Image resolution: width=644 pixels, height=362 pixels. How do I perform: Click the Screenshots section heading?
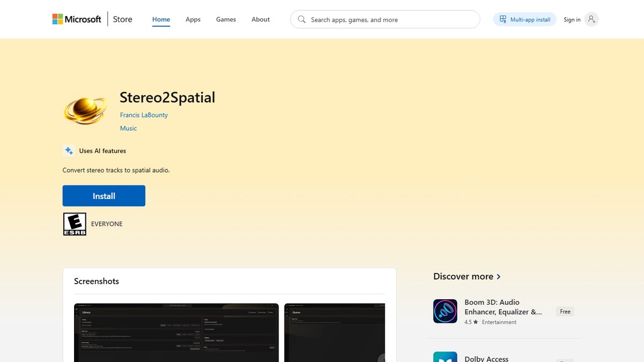[x=97, y=281]
